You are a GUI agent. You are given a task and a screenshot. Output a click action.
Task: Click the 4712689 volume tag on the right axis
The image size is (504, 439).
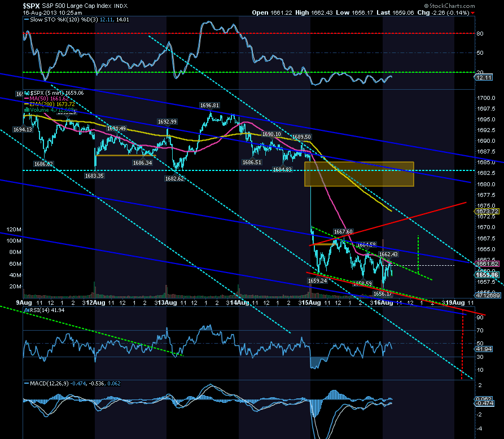click(x=488, y=295)
